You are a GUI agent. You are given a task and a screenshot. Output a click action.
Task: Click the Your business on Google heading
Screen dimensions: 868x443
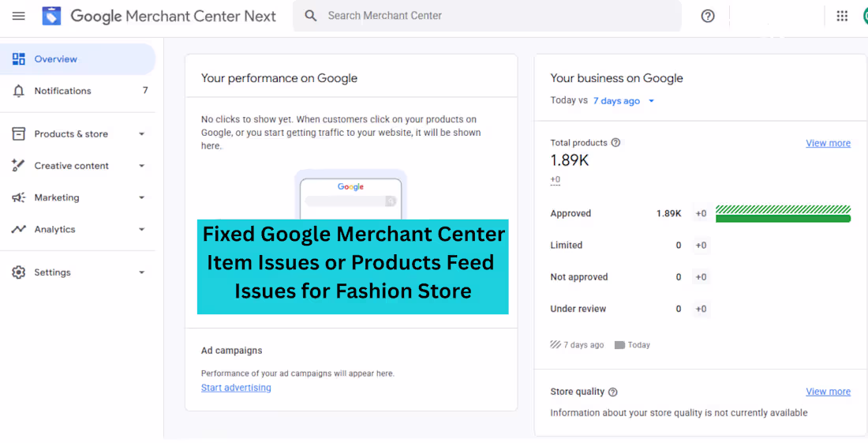(x=617, y=78)
